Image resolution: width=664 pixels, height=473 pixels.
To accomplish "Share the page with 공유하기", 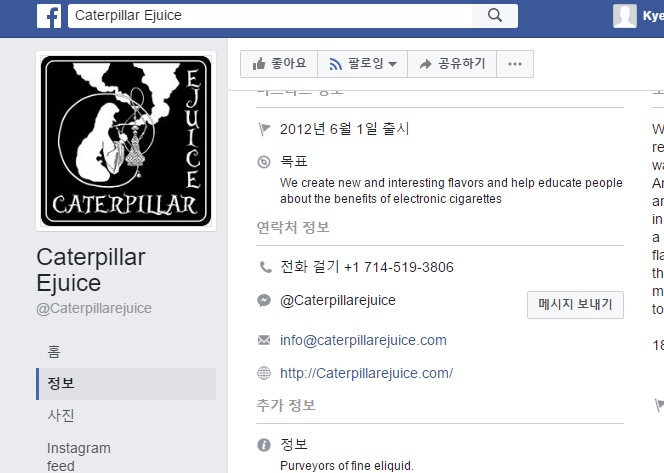I will 452,64.
